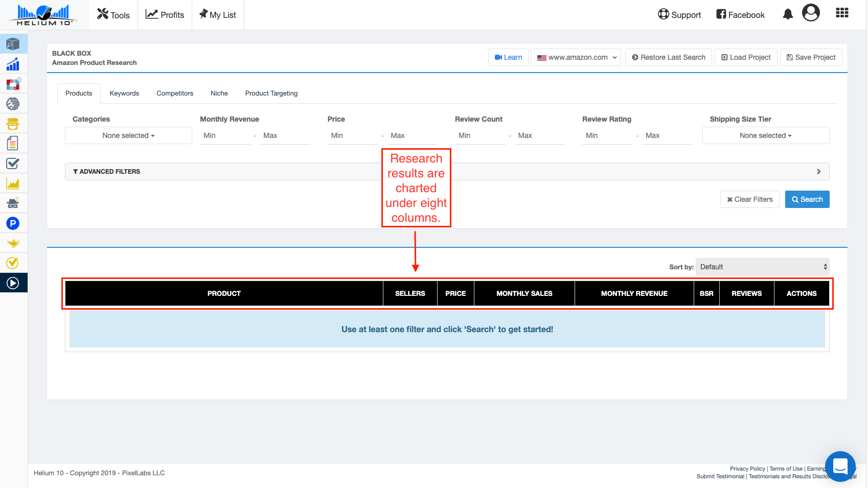Expand the Advanced Filters section
Screen dimensions: 868x488
(447, 172)
